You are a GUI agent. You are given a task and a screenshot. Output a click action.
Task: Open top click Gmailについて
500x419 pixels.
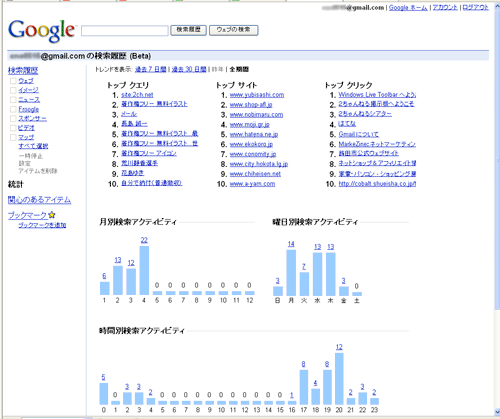point(359,134)
